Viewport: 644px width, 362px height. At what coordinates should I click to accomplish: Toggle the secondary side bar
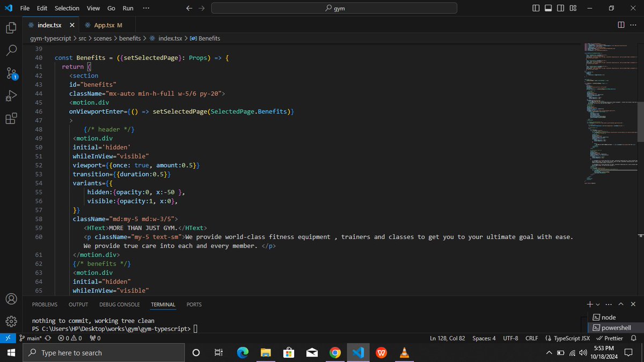tap(560, 8)
